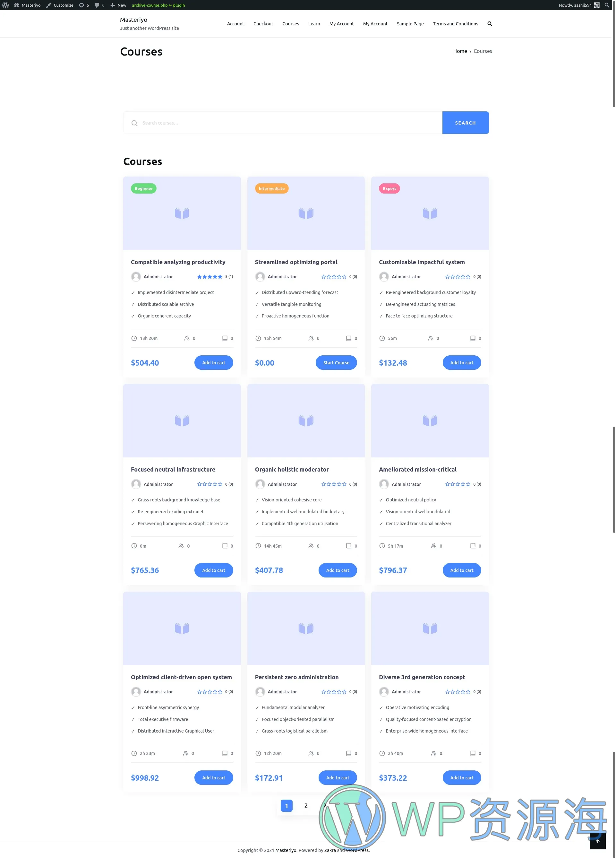Viewport: 616px width, 859px height.
Task: Expand the Account menu item
Action: click(235, 23)
